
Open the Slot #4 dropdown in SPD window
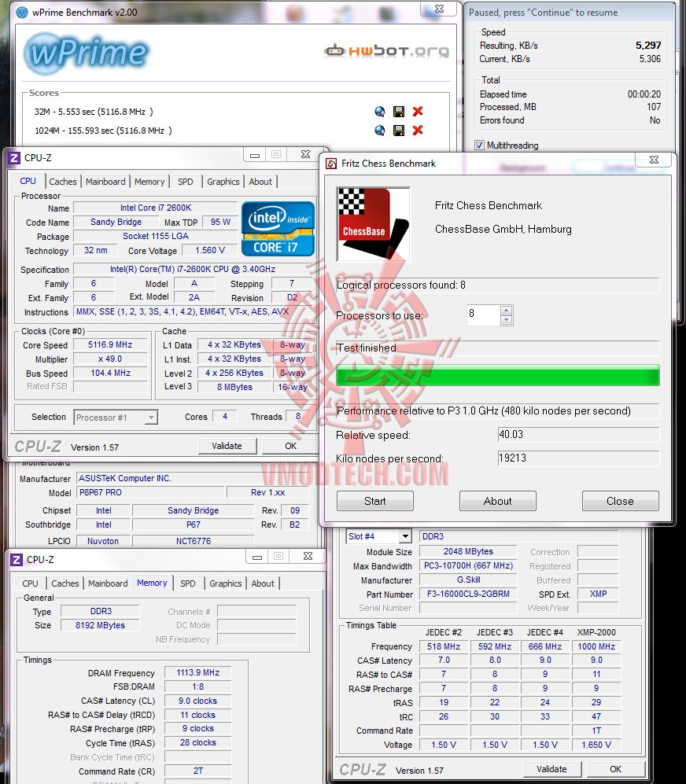[405, 536]
